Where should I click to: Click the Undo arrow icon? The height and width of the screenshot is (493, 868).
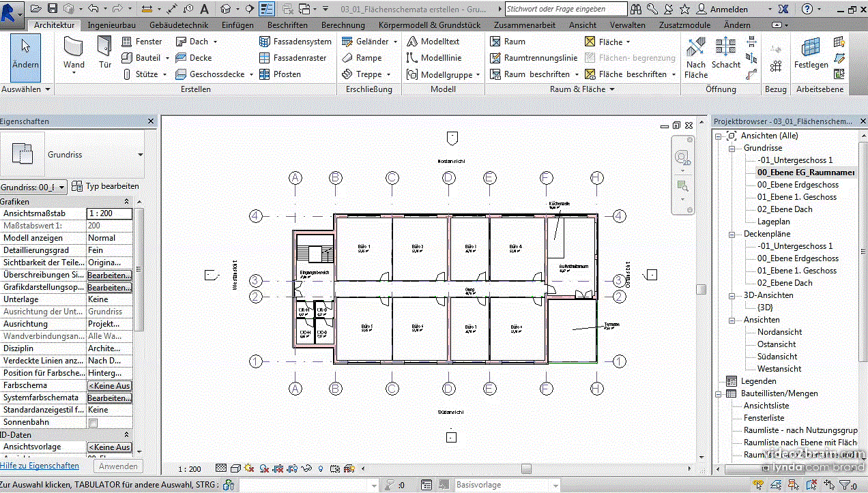pos(93,9)
